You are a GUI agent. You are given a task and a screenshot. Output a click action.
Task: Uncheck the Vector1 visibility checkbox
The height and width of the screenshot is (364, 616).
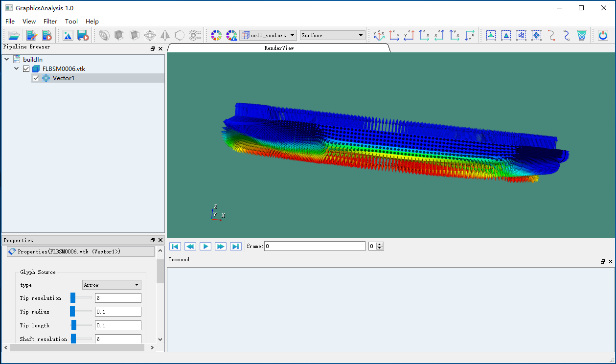pyautogui.click(x=36, y=78)
